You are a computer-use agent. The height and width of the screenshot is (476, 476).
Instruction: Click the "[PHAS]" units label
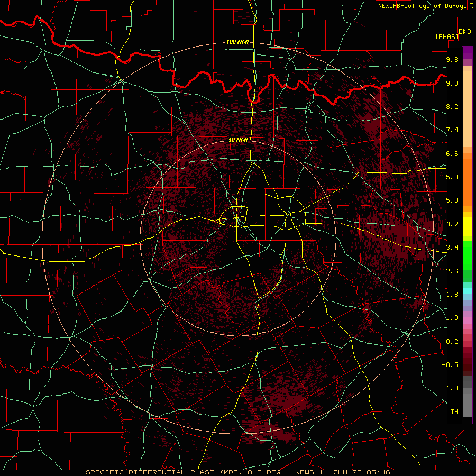click(x=447, y=36)
